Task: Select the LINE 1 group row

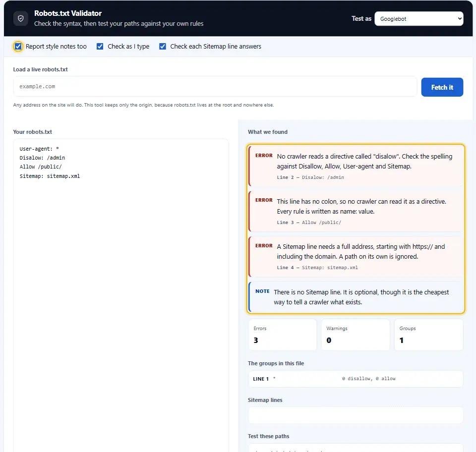Action: click(356, 379)
